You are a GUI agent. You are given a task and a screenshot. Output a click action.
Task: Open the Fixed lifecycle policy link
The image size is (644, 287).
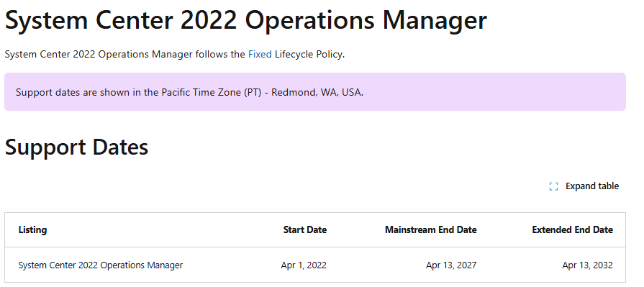[260, 54]
